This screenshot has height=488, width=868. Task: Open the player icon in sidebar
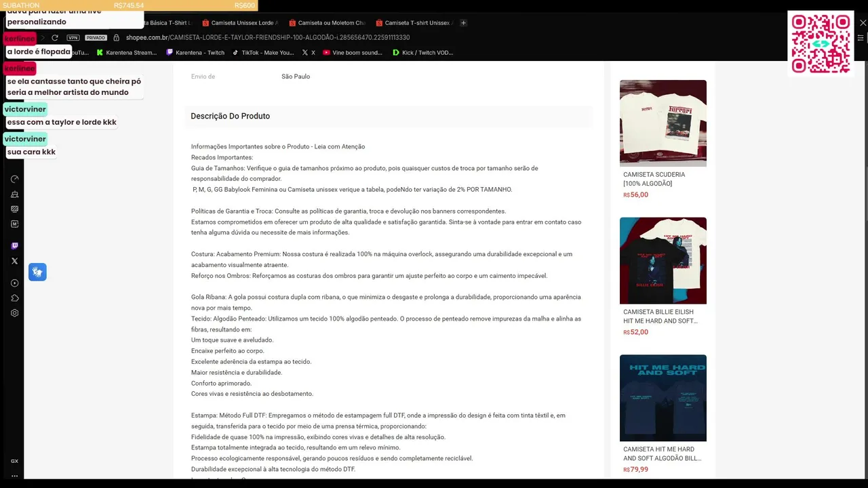(x=15, y=283)
